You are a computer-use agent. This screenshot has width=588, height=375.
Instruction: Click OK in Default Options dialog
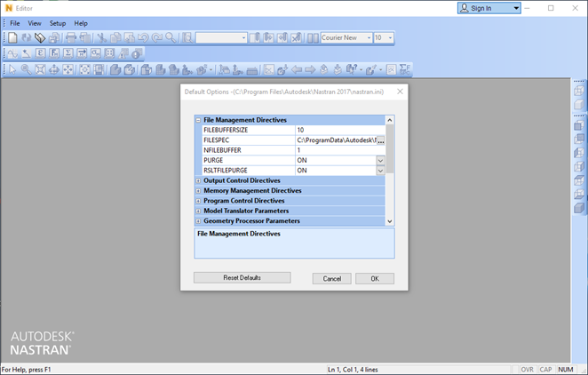pyautogui.click(x=375, y=279)
